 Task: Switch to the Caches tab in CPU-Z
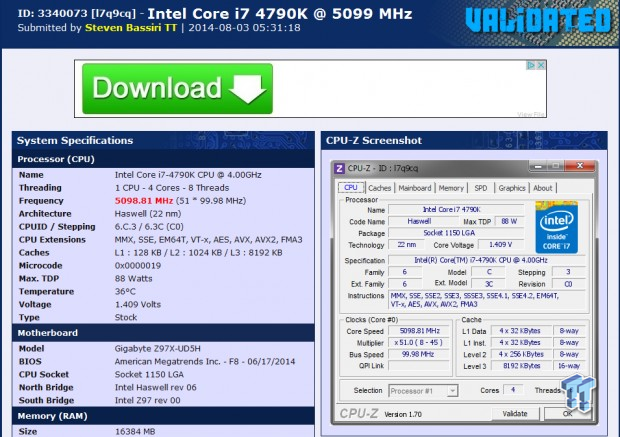(x=379, y=188)
